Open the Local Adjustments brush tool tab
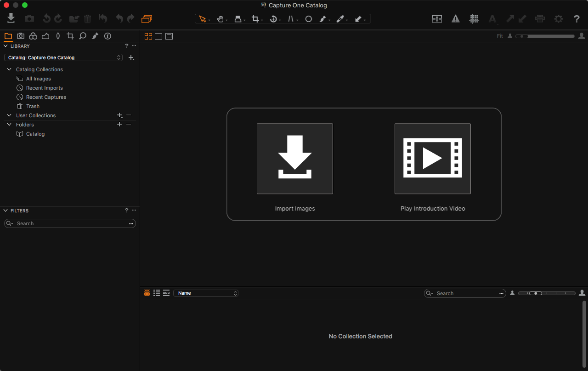Viewport: 588px width, 371px height. pyautogui.click(x=95, y=36)
